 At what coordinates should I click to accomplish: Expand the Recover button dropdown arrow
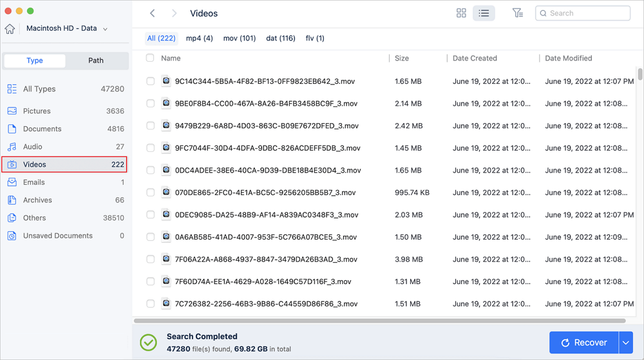pos(625,343)
